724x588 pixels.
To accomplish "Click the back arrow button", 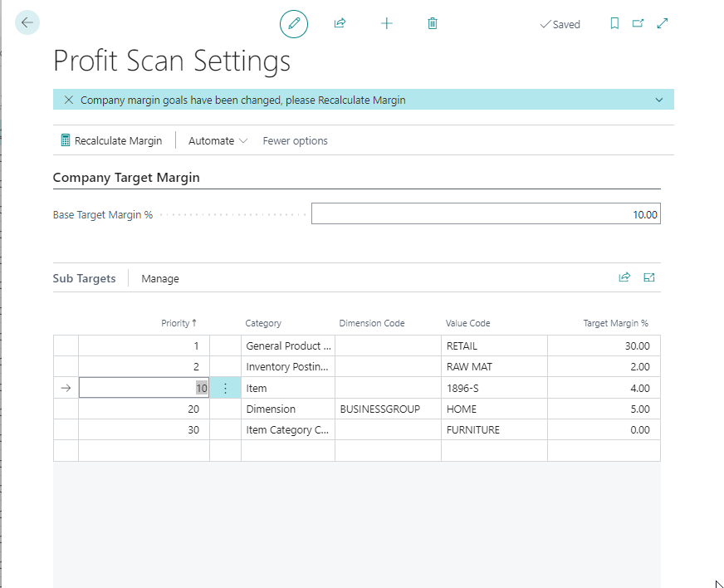I will tap(27, 23).
